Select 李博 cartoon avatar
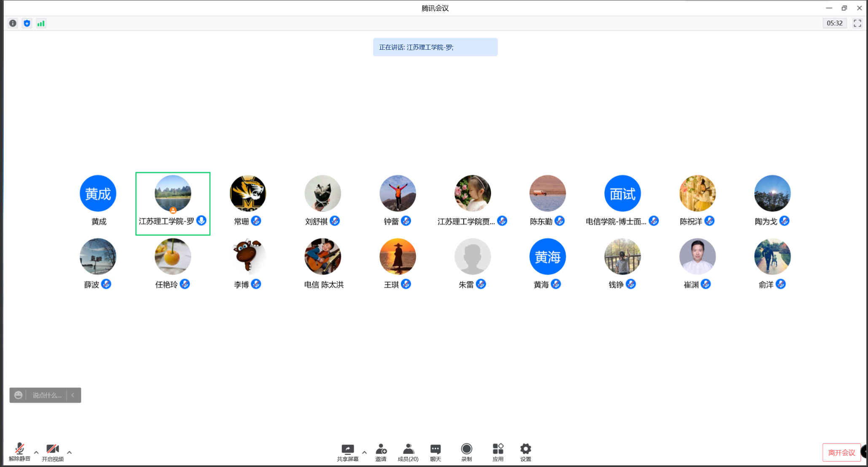 click(248, 256)
